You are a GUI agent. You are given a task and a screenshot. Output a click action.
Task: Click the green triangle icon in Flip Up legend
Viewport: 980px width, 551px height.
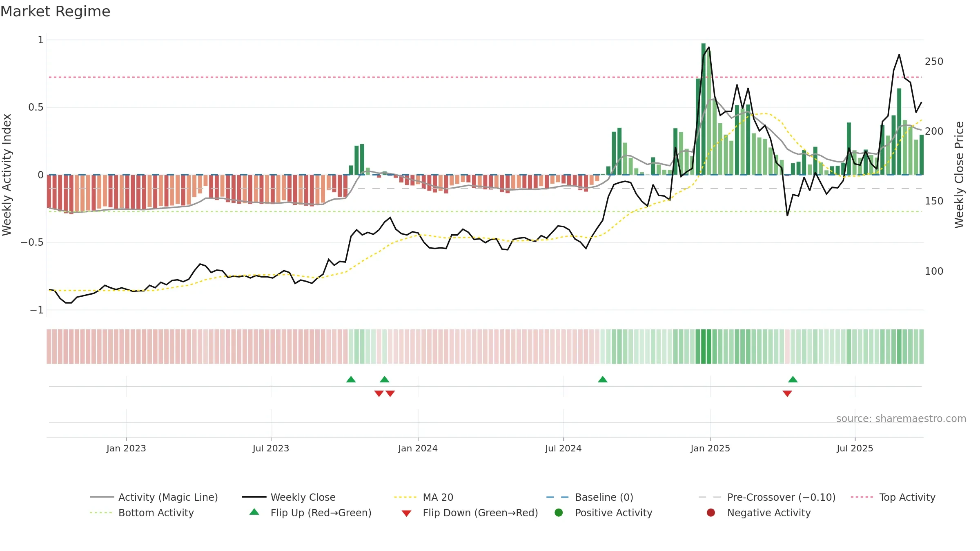point(254,512)
